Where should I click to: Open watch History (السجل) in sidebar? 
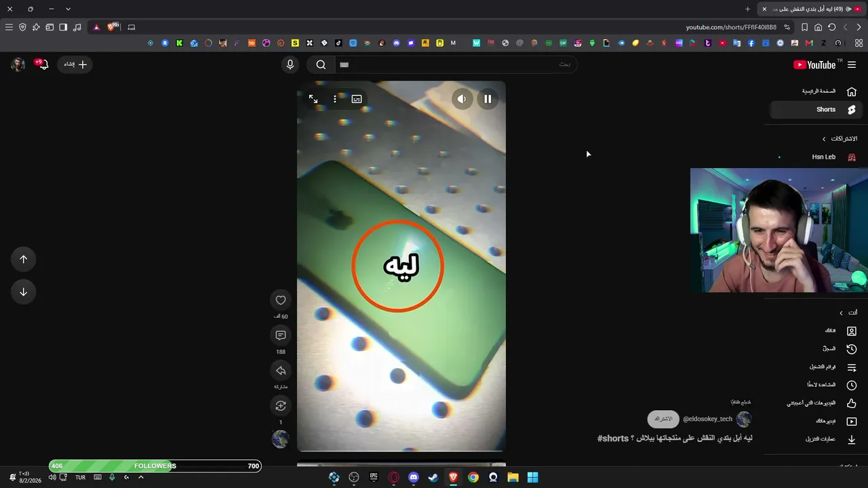(x=816, y=349)
